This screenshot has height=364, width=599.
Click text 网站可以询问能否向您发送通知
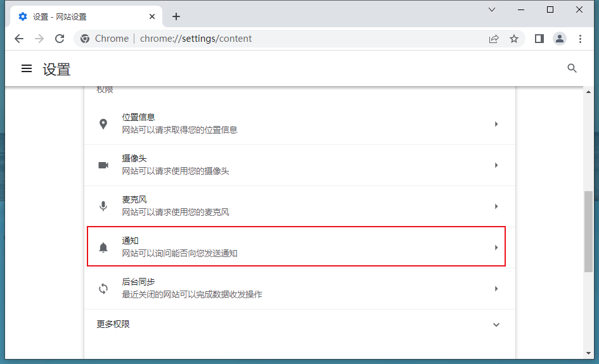click(179, 253)
